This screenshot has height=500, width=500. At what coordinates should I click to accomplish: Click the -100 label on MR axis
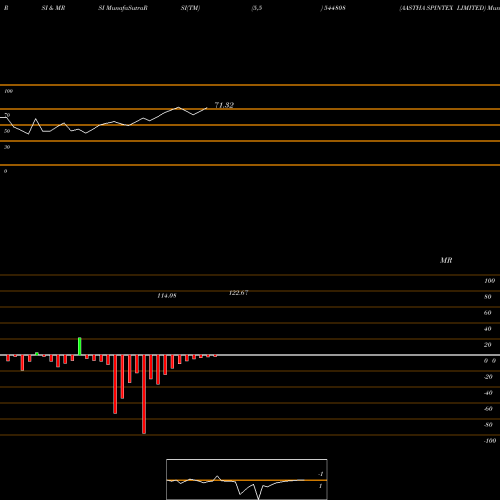pos(490,441)
